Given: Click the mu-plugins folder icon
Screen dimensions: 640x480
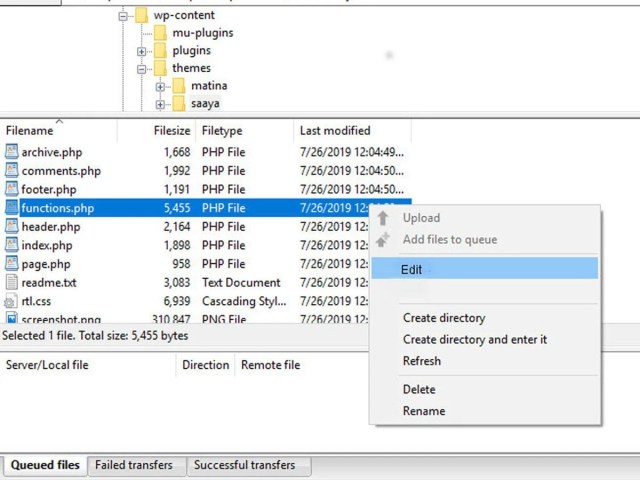Looking at the screenshot, I should [160, 33].
